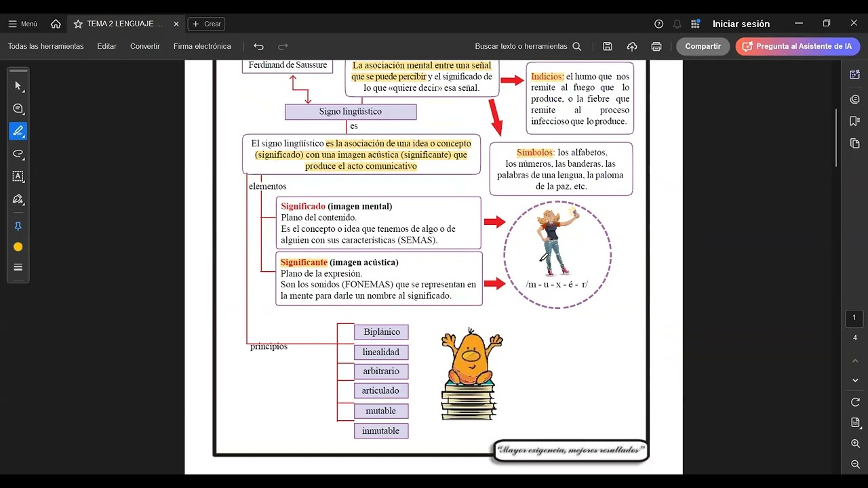The height and width of the screenshot is (488, 868).
Task: Save the document with the disk icon
Action: pos(608,46)
